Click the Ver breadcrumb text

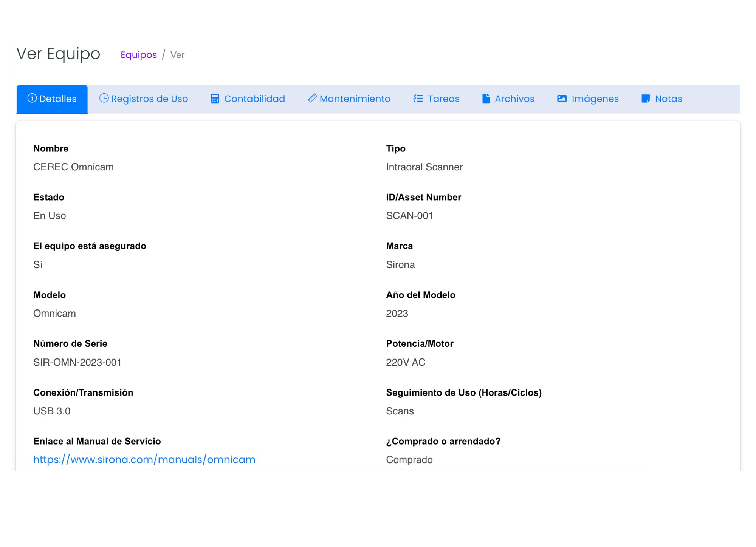(177, 55)
